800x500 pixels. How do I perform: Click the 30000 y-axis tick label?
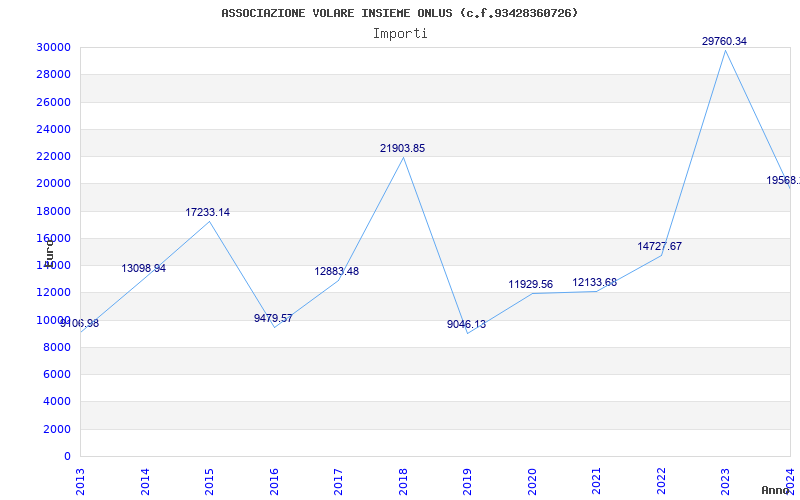tap(53, 47)
